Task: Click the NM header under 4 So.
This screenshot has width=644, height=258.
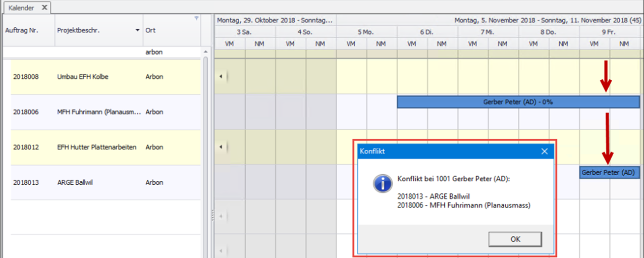Action: point(321,44)
